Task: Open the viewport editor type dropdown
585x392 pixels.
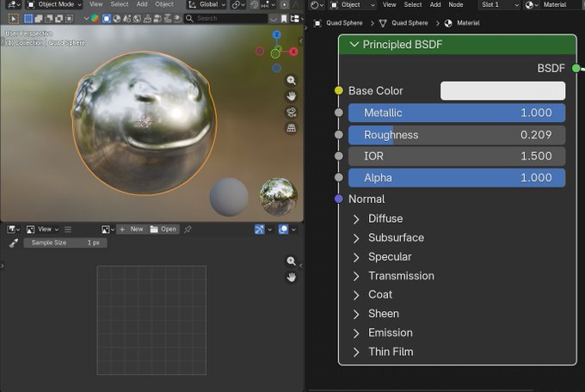Action: coord(14,4)
